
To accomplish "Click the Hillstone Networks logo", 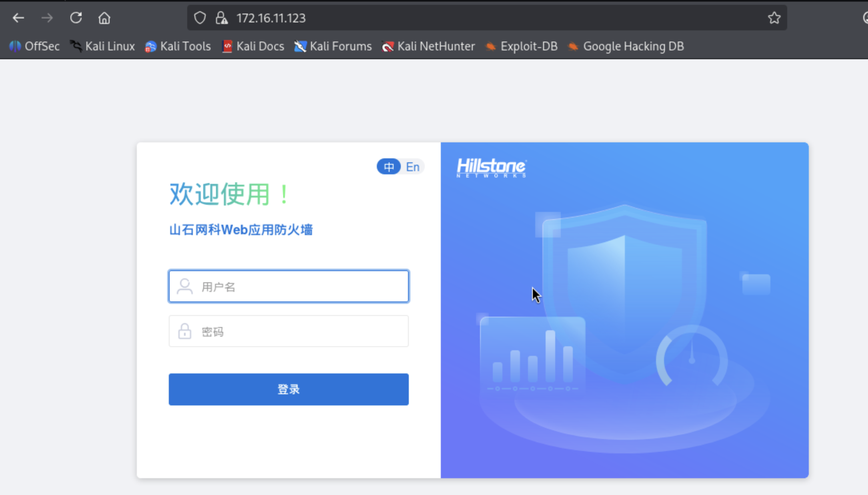I will (x=492, y=168).
